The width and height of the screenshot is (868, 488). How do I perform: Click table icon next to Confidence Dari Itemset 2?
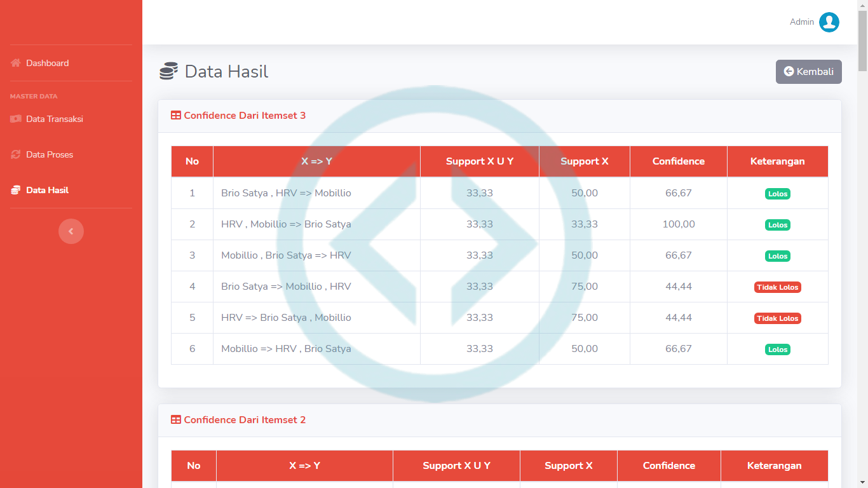coord(176,420)
